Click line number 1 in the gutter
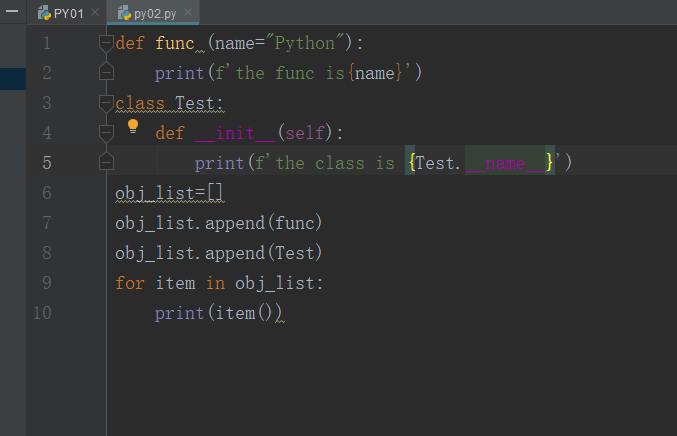 [47, 43]
